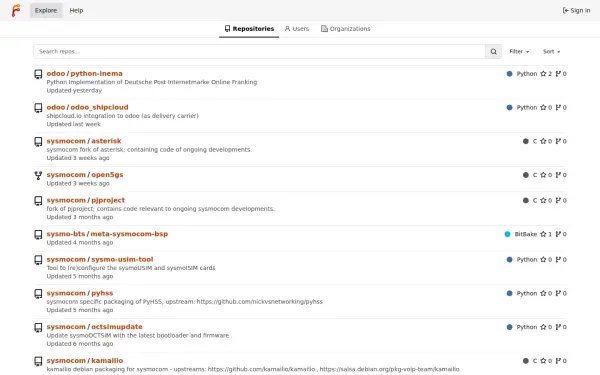The height and width of the screenshot is (375, 600).
Task: Expand the Sort dropdown
Action: pyautogui.click(x=551, y=51)
